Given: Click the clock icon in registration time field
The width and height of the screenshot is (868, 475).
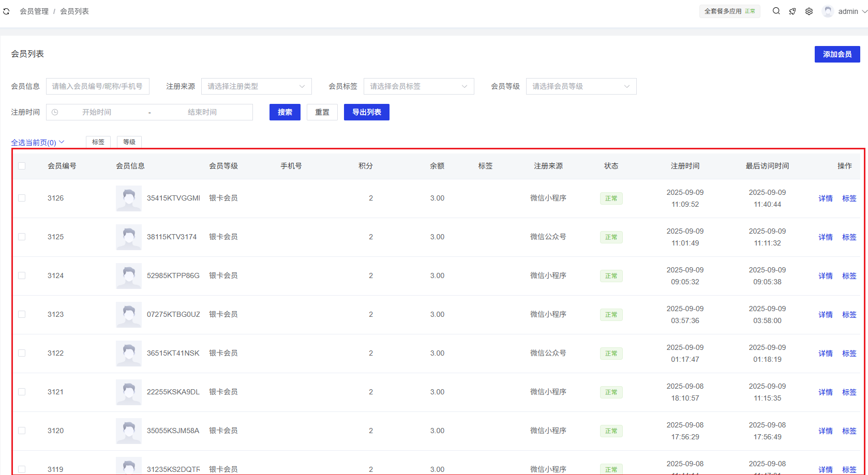Looking at the screenshot, I should 55,112.
